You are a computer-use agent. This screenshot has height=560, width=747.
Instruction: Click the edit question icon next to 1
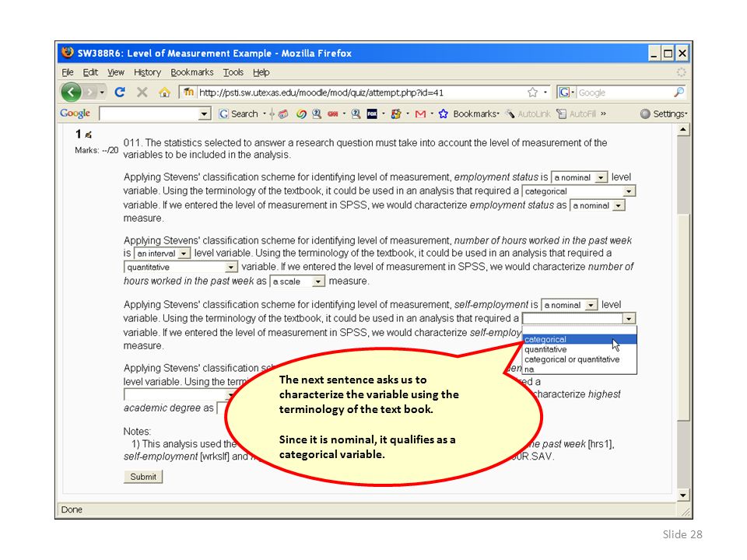tap(88, 135)
